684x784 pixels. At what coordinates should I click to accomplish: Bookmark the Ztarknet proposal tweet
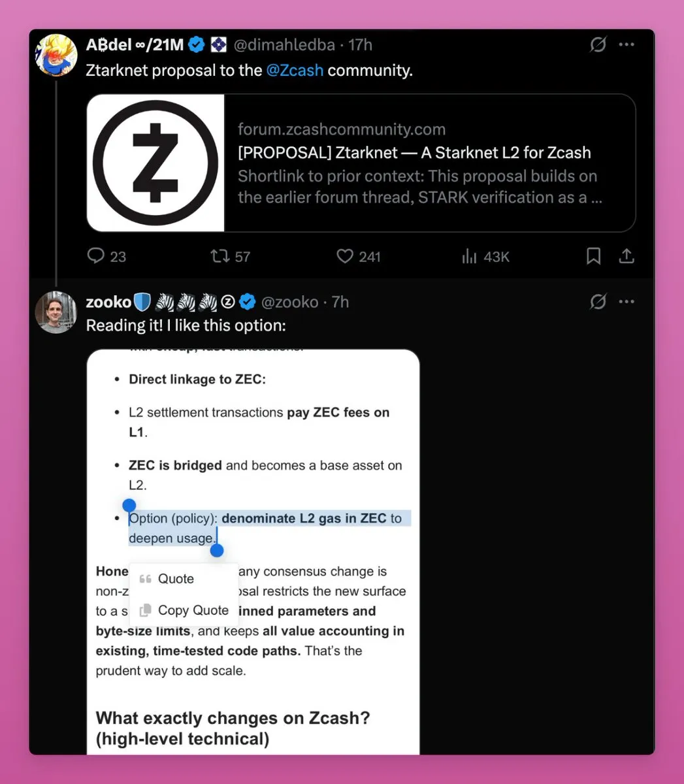pyautogui.click(x=593, y=256)
